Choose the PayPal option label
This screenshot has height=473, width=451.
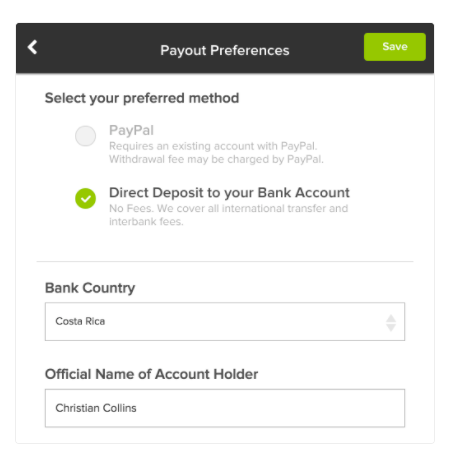[131, 130]
